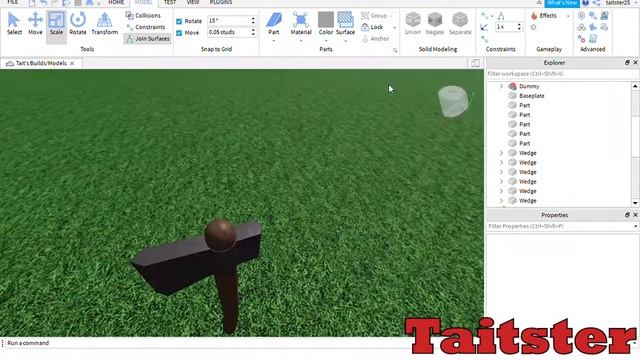Image resolution: width=640 pixels, height=360 pixels.
Task: Open the Material picker icon
Action: (301, 20)
